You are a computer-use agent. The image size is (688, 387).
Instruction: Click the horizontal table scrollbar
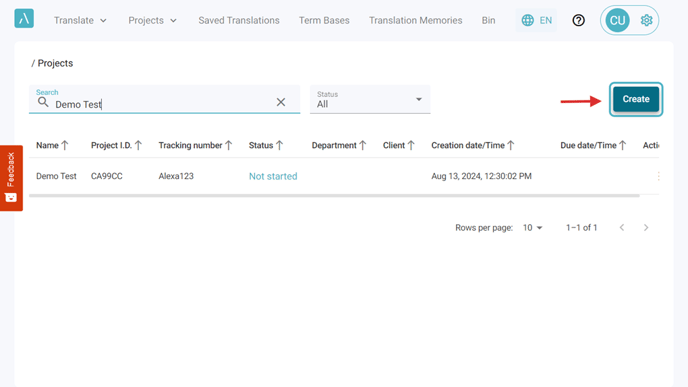point(334,196)
